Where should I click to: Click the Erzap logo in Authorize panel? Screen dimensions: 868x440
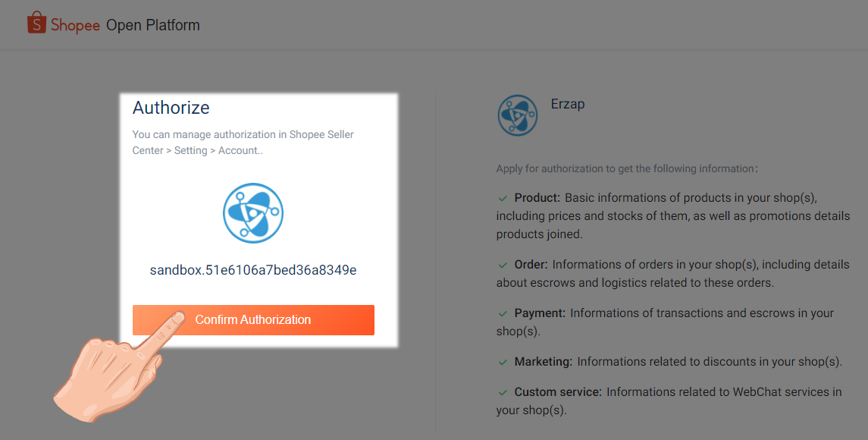[x=253, y=213]
